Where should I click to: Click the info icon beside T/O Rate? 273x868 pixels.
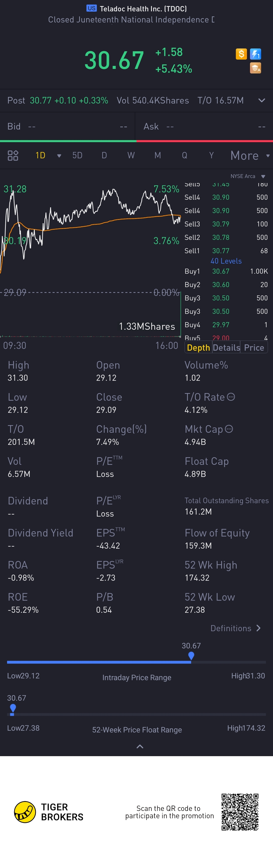[231, 397]
